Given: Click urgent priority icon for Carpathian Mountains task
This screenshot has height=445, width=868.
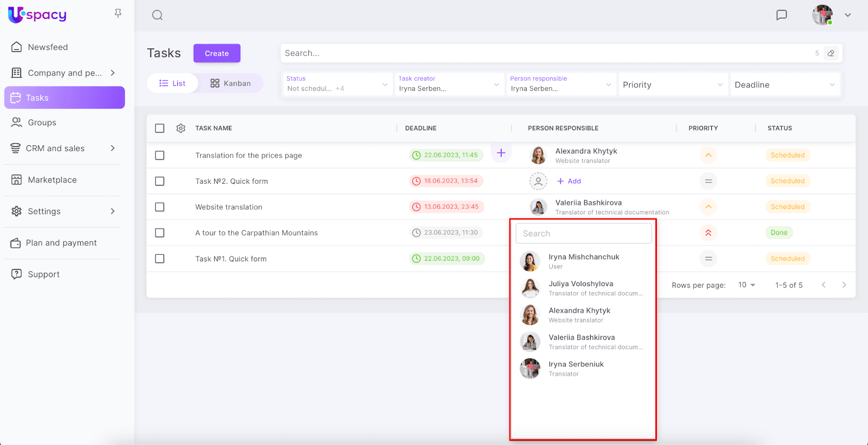Looking at the screenshot, I should [x=708, y=233].
